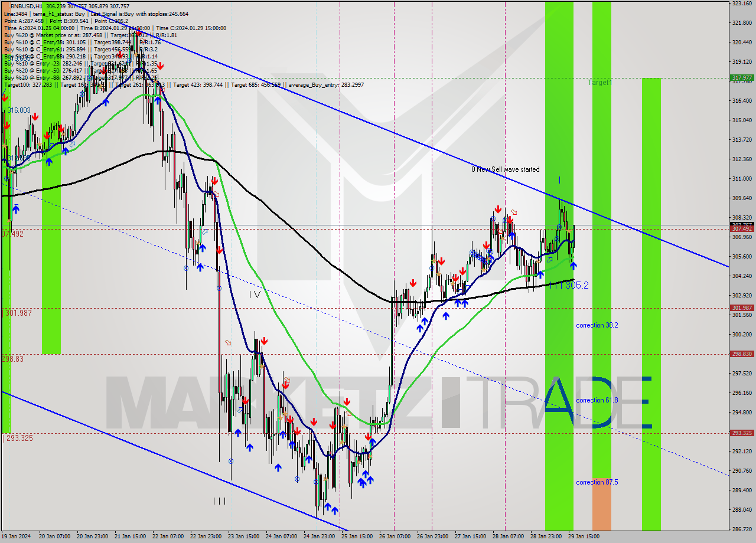Select the 'correction 38.2' label
The width and height of the screenshot is (756, 543).
click(597, 325)
